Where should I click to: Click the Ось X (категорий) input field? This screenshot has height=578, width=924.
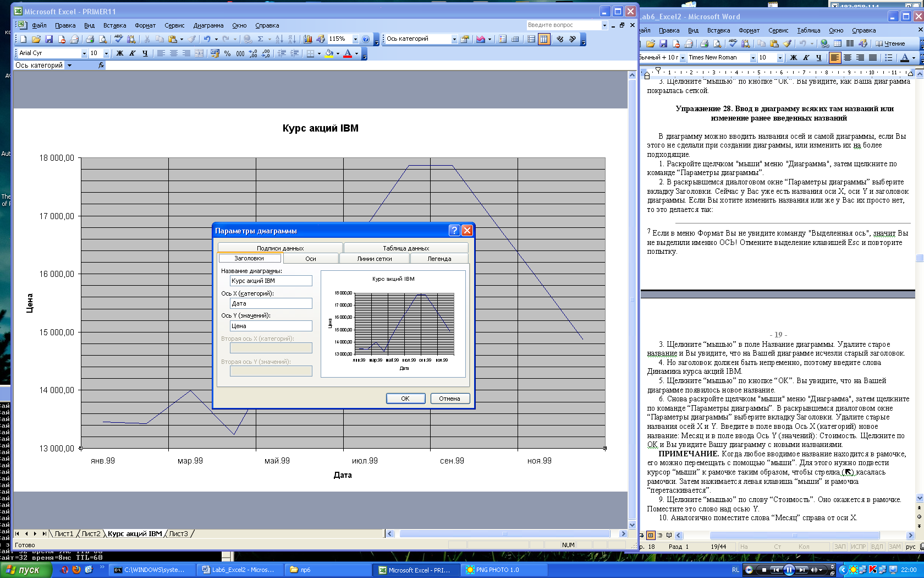(271, 303)
